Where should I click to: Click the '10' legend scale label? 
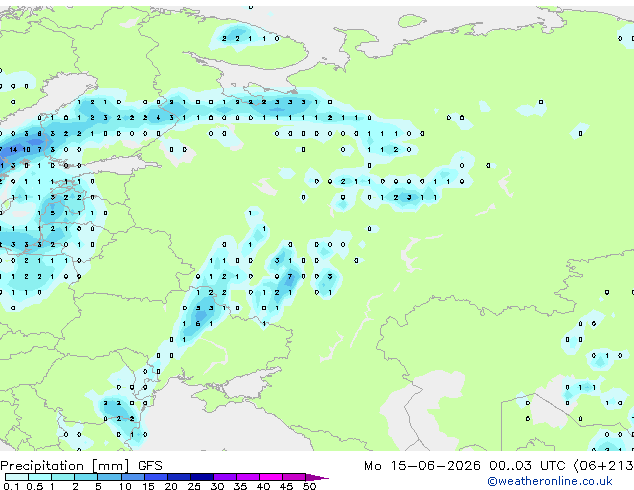pos(125,486)
